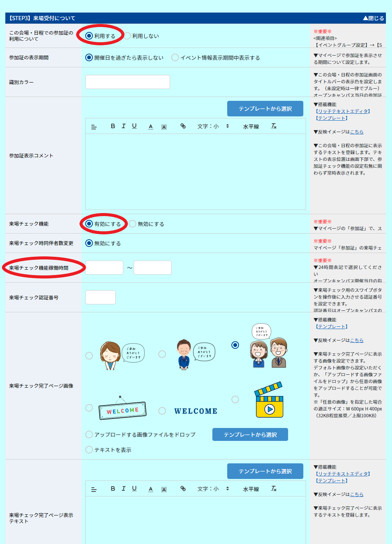Clear formatting in 参加証表示コメント editor
Image resolution: width=392 pixels, height=544 pixels.
click(274, 126)
